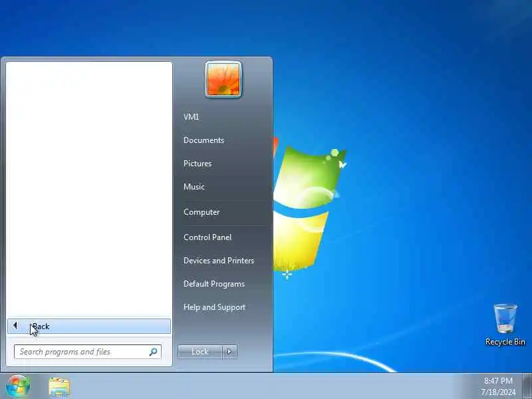Open the Recycle Bin desktop icon
Screen dimensions: 532x399
(x=505, y=325)
